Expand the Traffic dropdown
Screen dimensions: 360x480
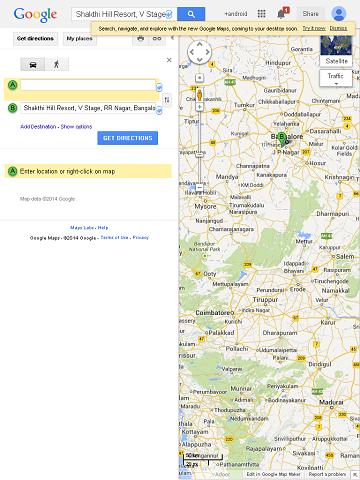336,79
